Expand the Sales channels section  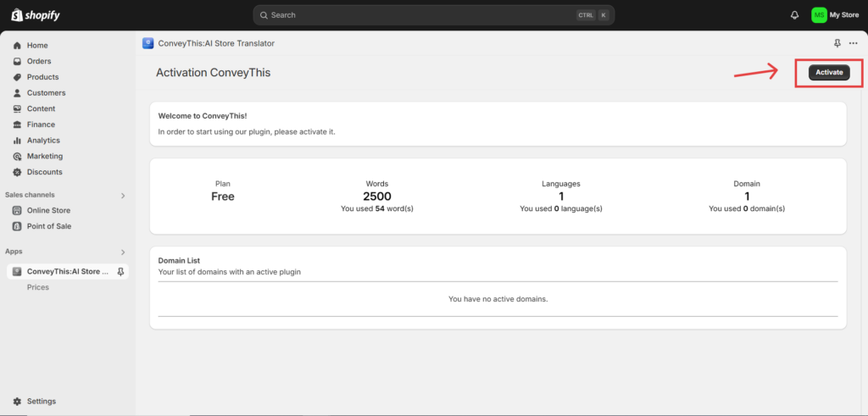coord(123,195)
